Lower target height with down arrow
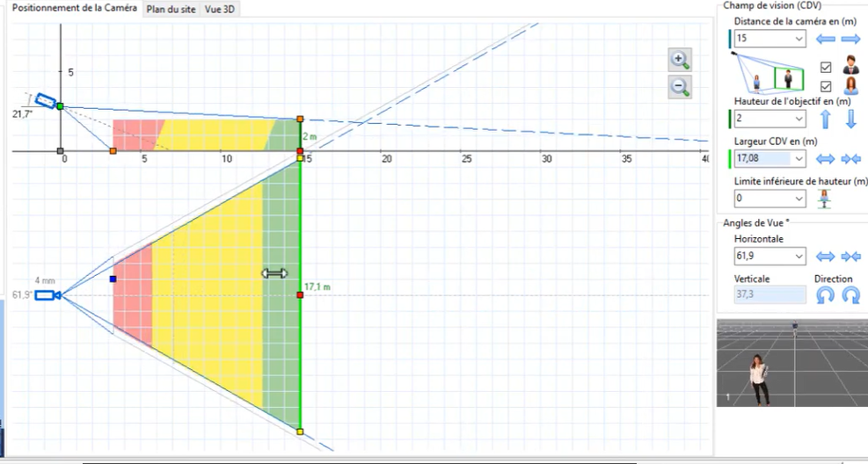Image resolution: width=868 pixels, height=464 pixels. pyautogui.click(x=850, y=119)
